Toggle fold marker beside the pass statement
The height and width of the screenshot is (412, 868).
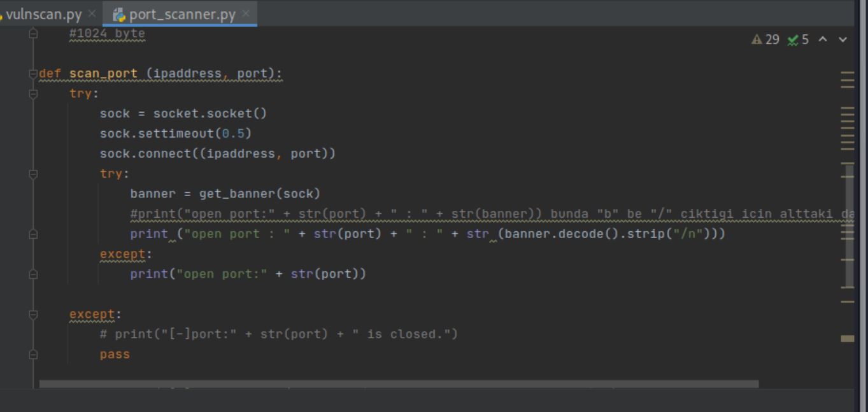33,355
